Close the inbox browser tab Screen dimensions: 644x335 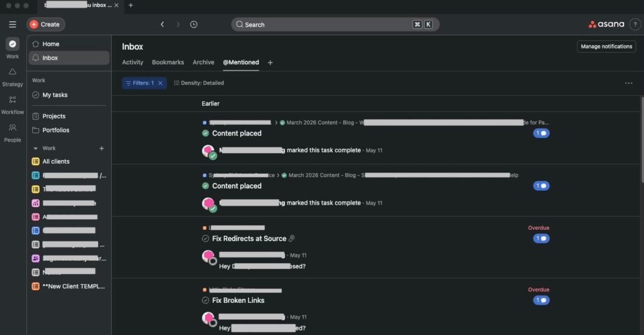click(x=116, y=5)
